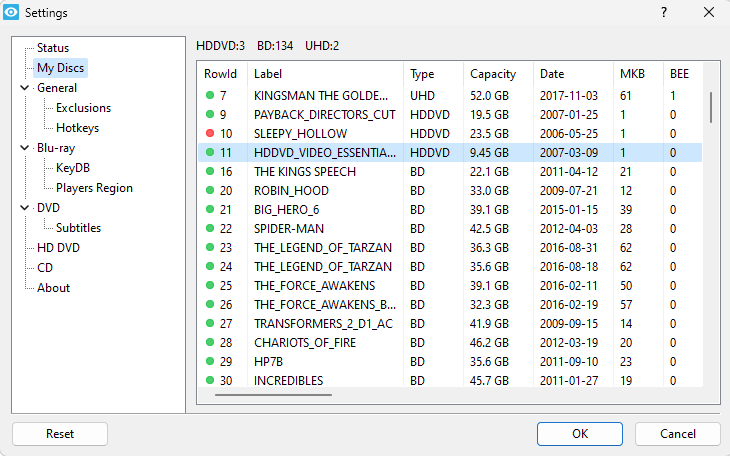Select the Hotkeys tree item
The image size is (730, 456).
click(x=77, y=128)
